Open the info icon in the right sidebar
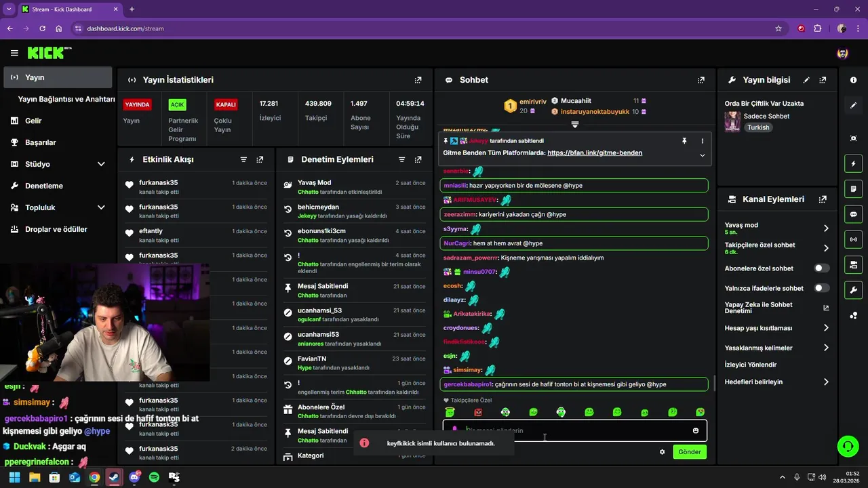This screenshot has height=488, width=868. tap(854, 80)
